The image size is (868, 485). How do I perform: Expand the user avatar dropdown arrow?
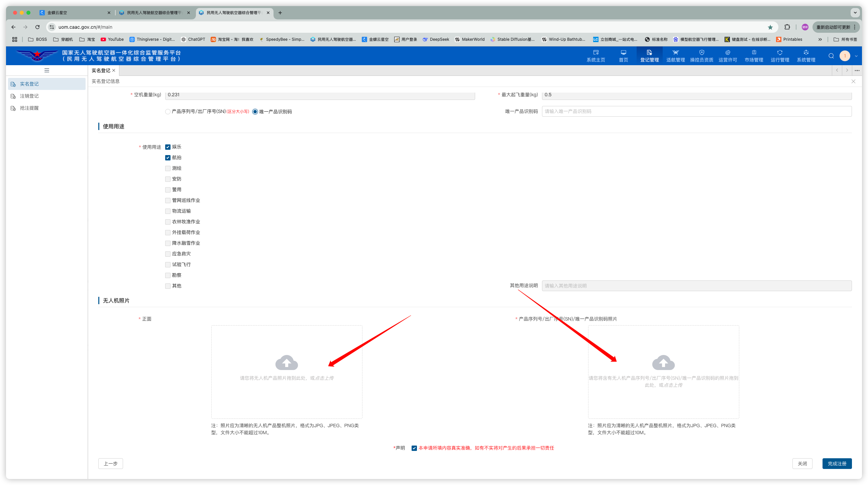coord(856,56)
